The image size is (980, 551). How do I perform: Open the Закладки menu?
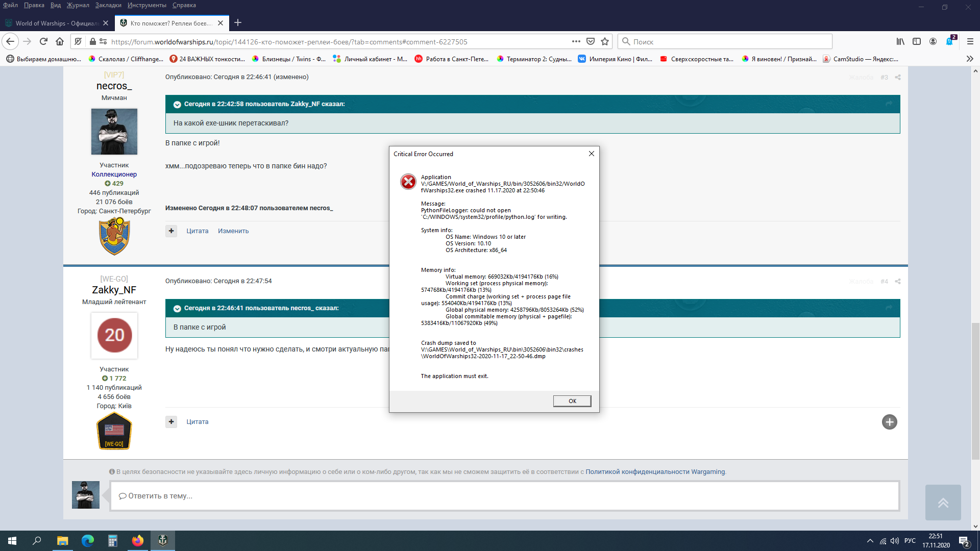tap(108, 5)
